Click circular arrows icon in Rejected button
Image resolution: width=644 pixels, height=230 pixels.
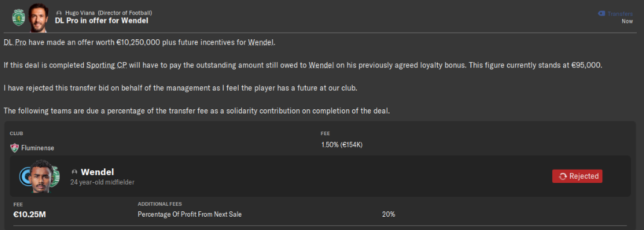point(563,176)
